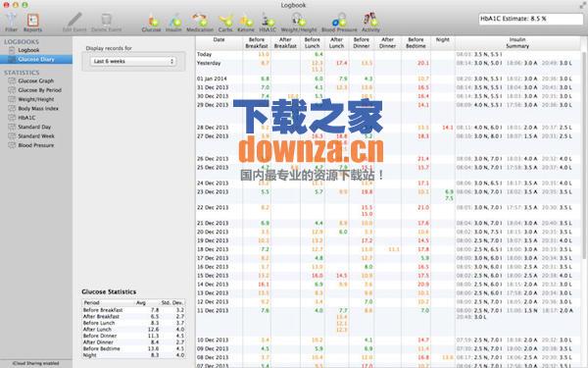
Task: Add an HbA1C entry from toolbar
Action: [x=268, y=23]
